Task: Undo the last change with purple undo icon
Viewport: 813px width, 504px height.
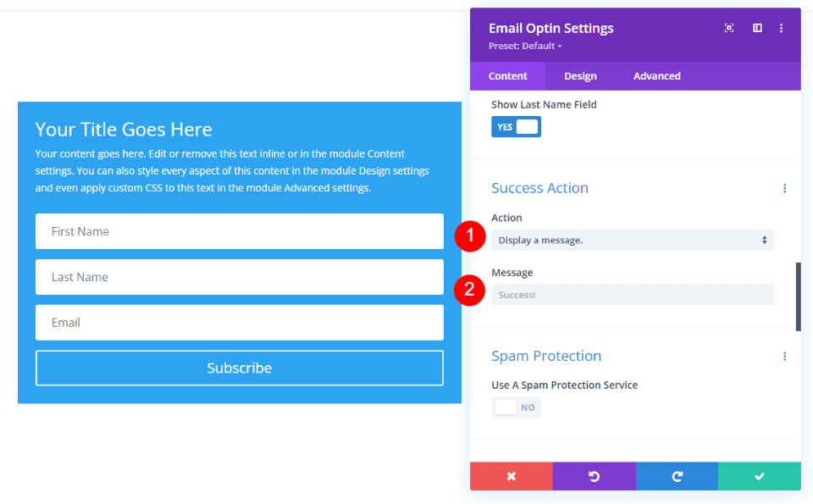Action: coord(594,476)
